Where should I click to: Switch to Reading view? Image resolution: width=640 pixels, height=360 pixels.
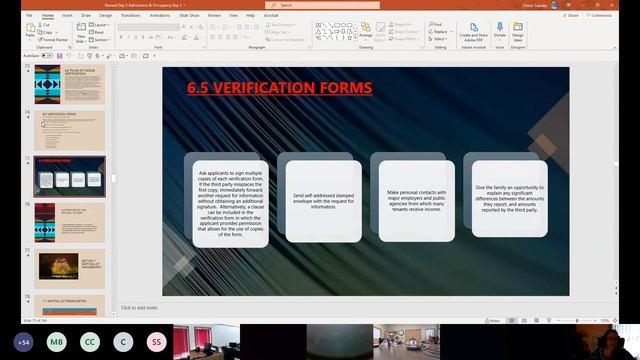coord(536,321)
